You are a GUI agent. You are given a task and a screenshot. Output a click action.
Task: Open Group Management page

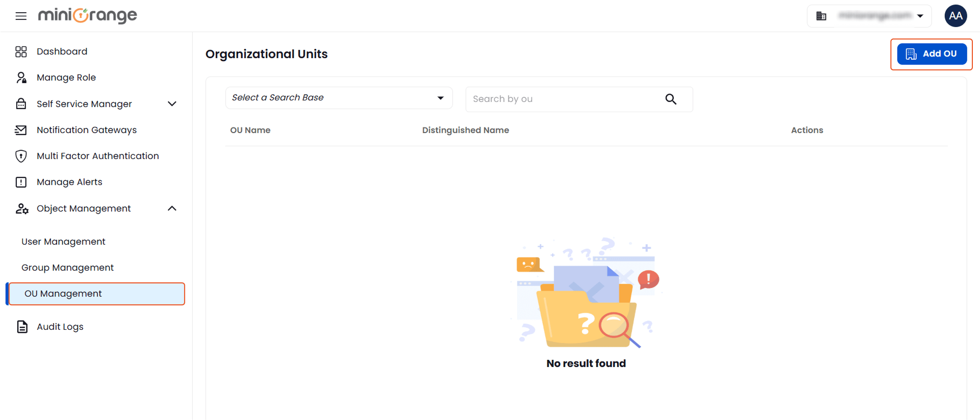67,268
